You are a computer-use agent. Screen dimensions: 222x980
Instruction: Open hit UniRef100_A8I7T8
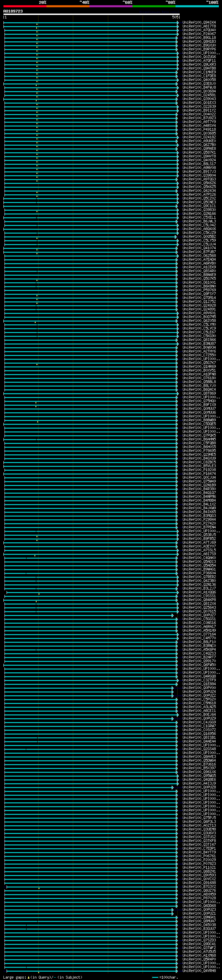point(199,26)
